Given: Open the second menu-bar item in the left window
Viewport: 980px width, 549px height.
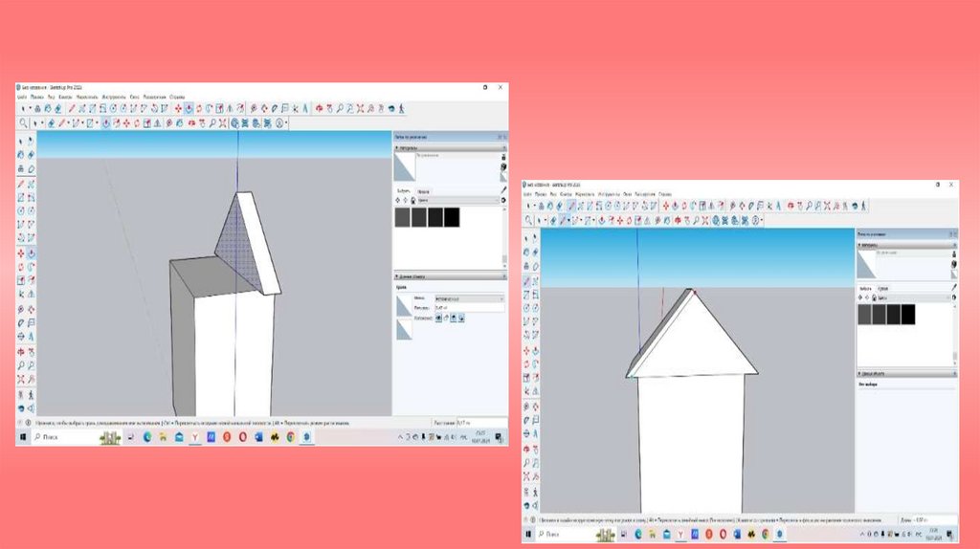Looking at the screenshot, I should (x=37, y=97).
